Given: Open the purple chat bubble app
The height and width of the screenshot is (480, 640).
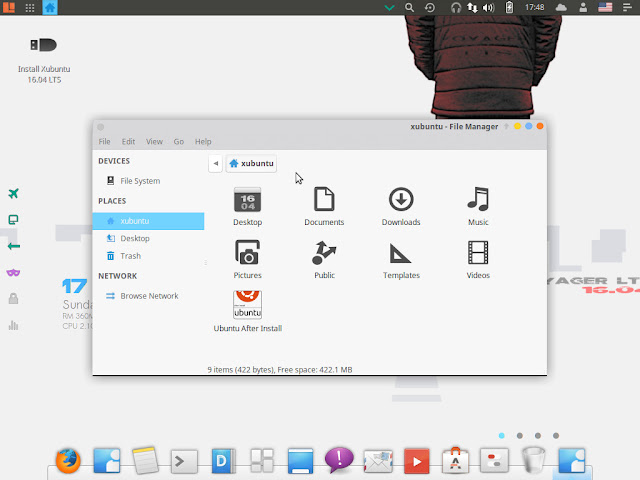Looking at the screenshot, I should 339,460.
